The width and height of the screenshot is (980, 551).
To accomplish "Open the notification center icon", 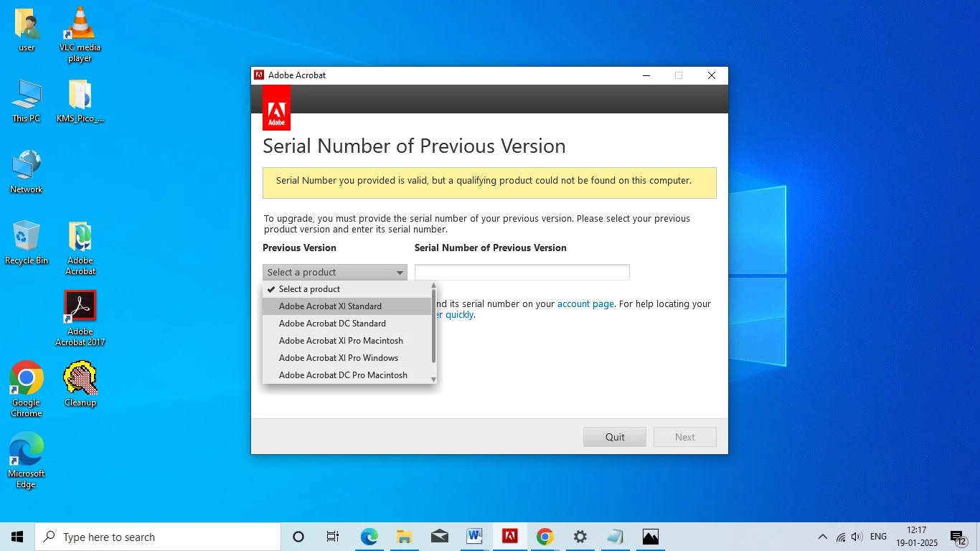I will [x=958, y=537].
